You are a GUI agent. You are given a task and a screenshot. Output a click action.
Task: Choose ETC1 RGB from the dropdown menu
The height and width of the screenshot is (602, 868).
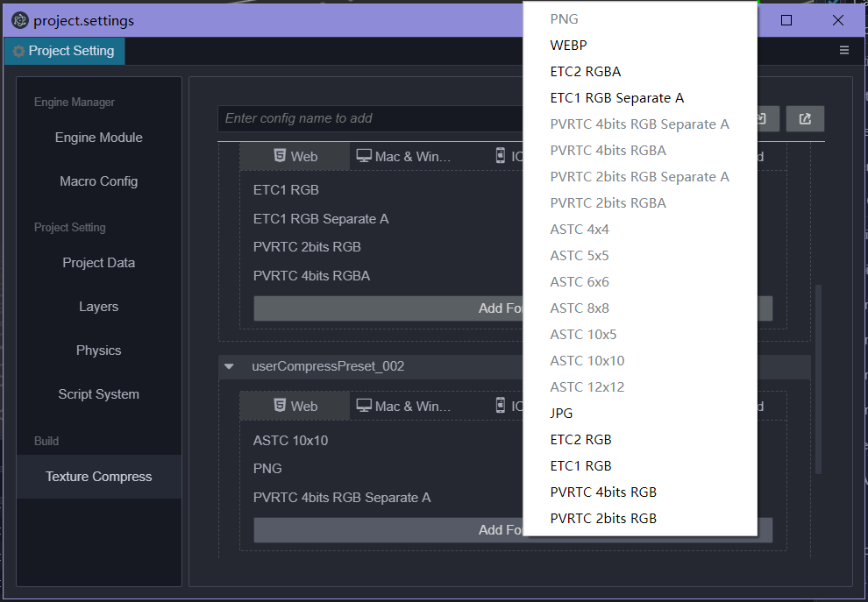[640, 466]
